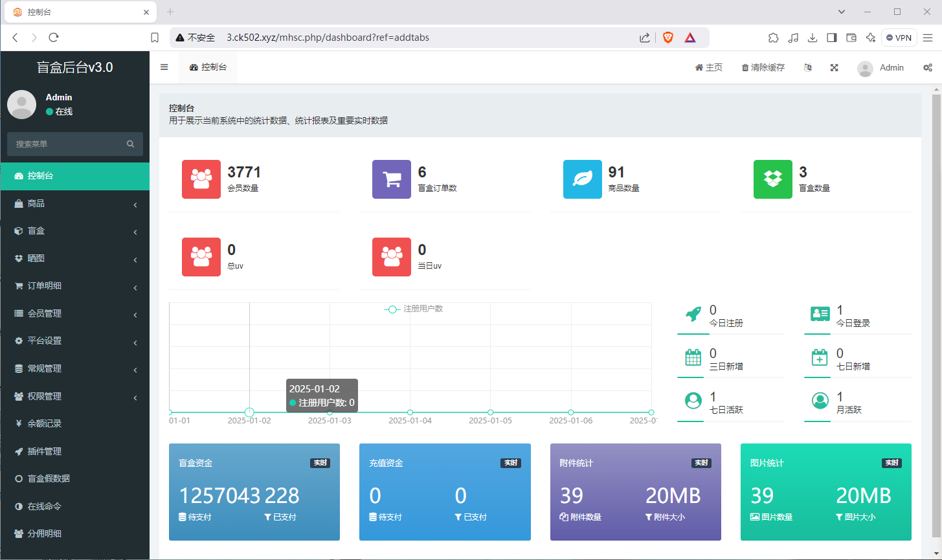
Task: Toggle the sidebar hamburger menu
Action: click(x=164, y=67)
